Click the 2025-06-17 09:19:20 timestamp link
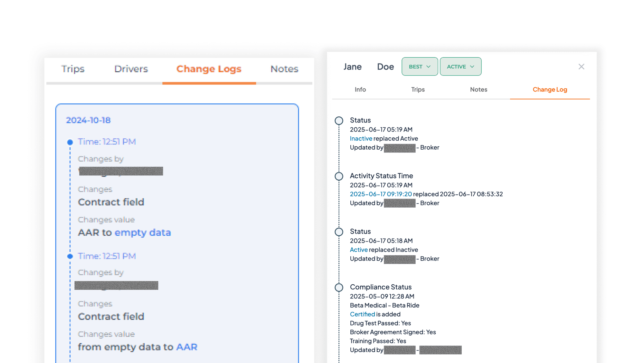 click(381, 194)
